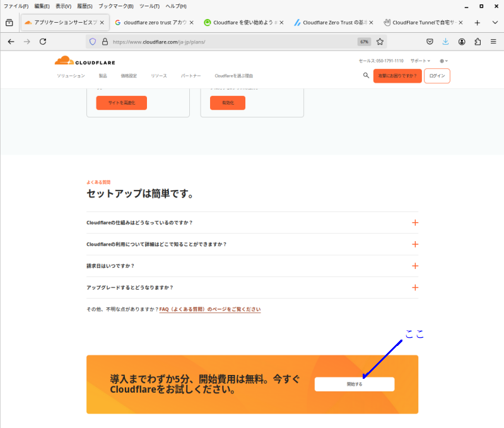Viewport: 504px width, 428px height.
Task: Close the アプリケーションサービス tab
Action: pos(102,23)
